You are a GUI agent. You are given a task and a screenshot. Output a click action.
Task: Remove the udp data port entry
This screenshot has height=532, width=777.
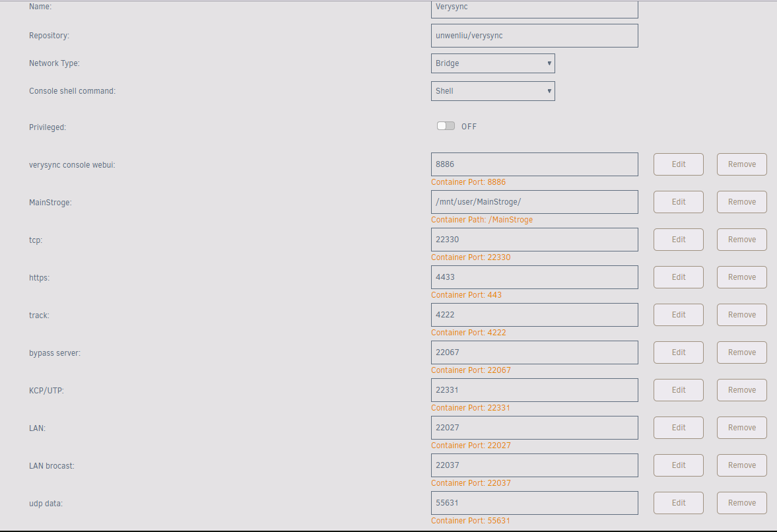point(741,503)
